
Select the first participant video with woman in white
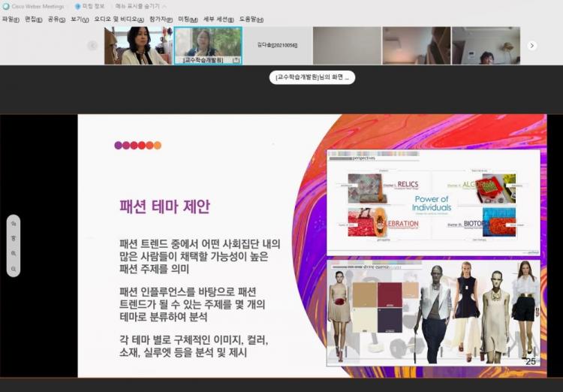point(138,45)
